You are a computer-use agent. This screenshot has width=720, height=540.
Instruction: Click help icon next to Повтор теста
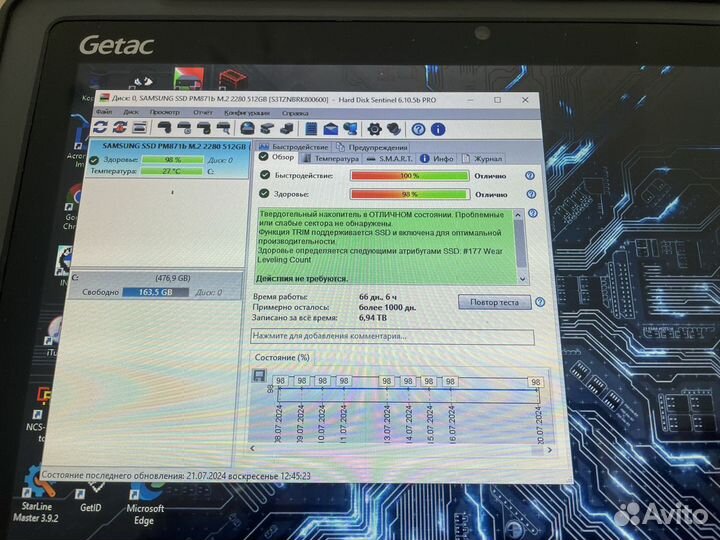tap(540, 302)
